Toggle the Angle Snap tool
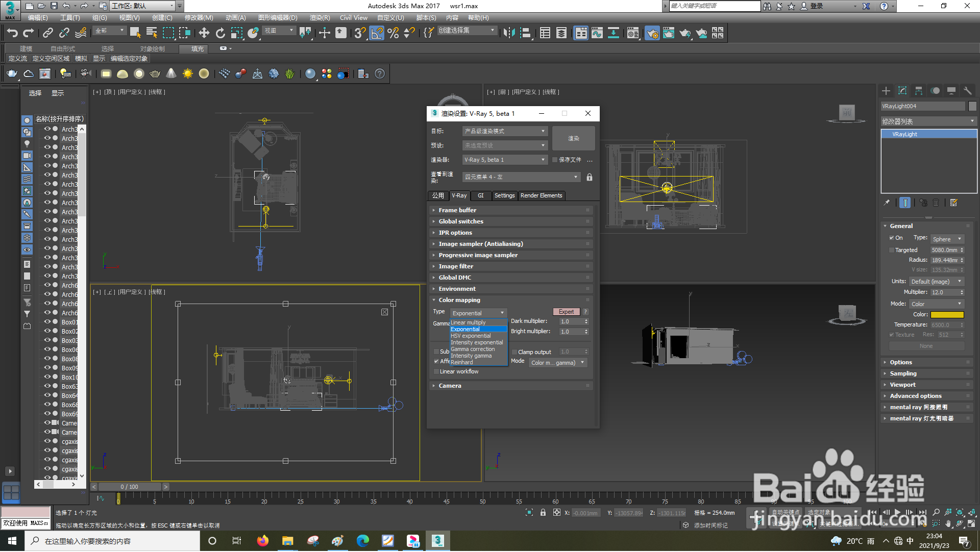This screenshot has width=980, height=552. coord(377,33)
